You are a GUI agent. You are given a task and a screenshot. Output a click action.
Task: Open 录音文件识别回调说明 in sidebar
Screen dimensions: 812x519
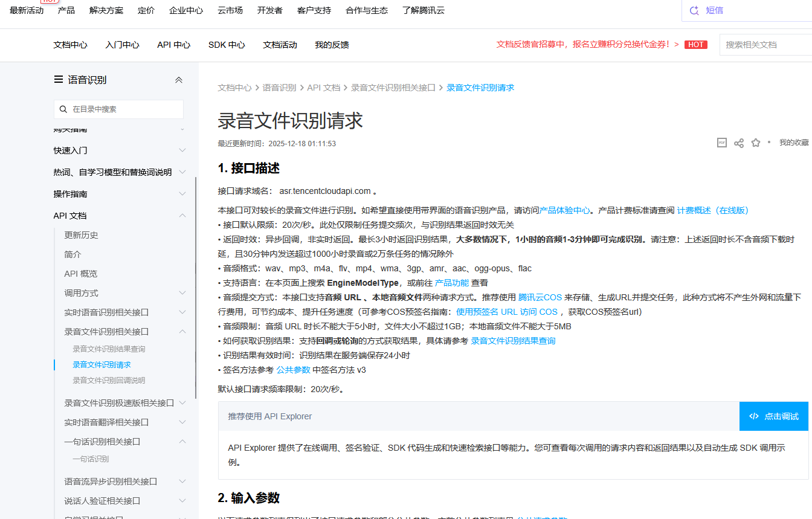click(109, 381)
